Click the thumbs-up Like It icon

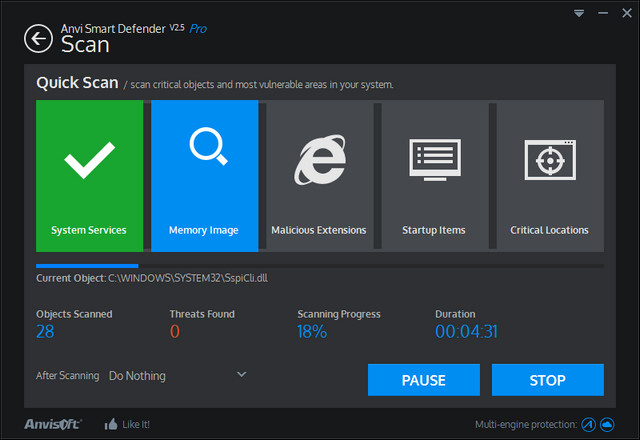tap(111, 424)
